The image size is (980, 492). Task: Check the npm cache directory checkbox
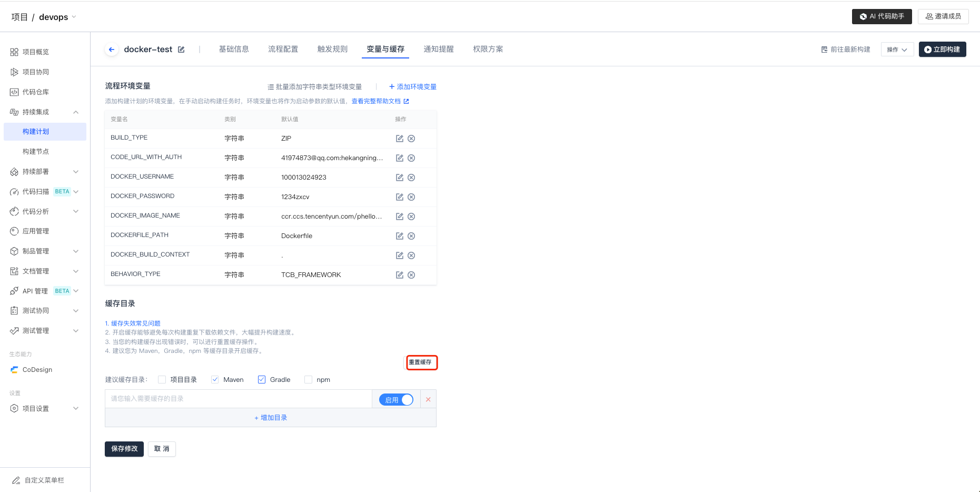309,380
